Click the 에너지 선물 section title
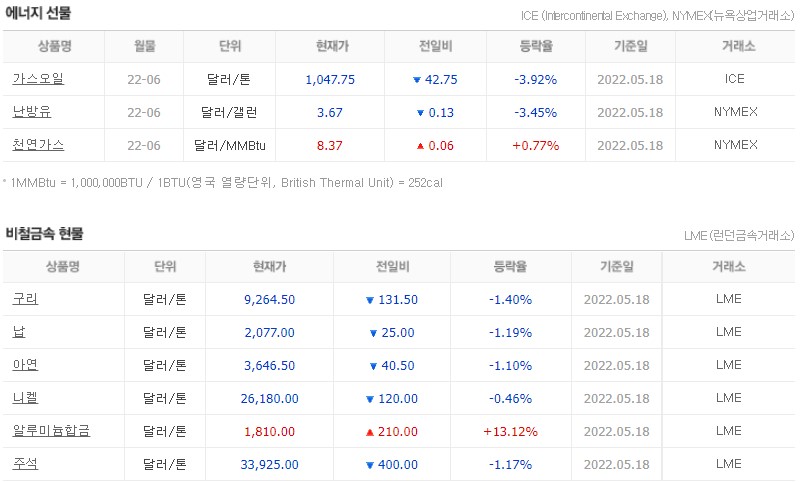The image size is (801, 482). [x=38, y=13]
